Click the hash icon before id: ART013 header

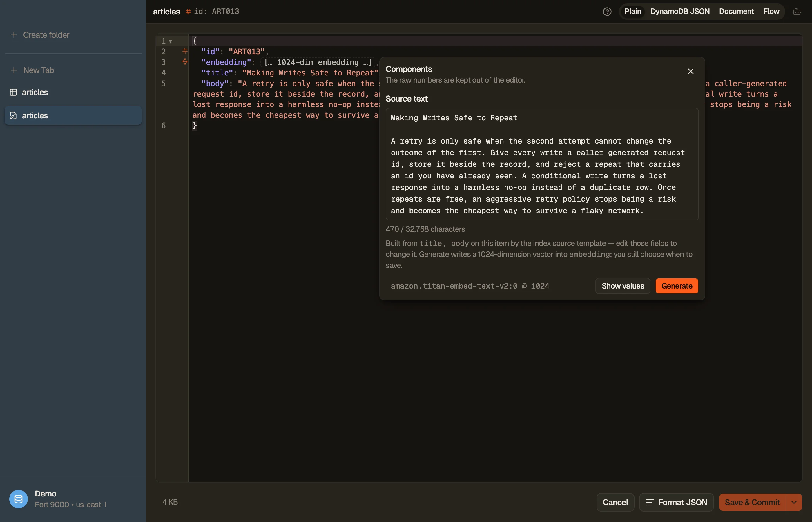click(x=188, y=12)
